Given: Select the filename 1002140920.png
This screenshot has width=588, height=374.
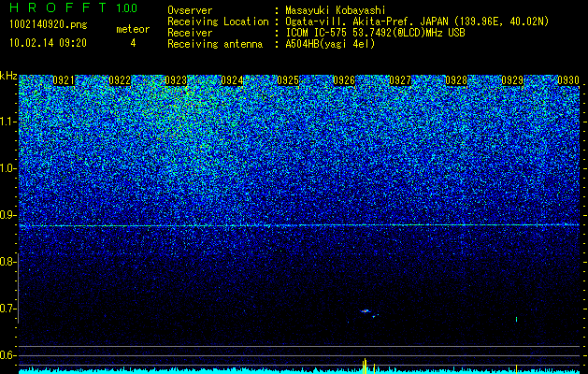Looking at the screenshot, I should pos(49,25).
